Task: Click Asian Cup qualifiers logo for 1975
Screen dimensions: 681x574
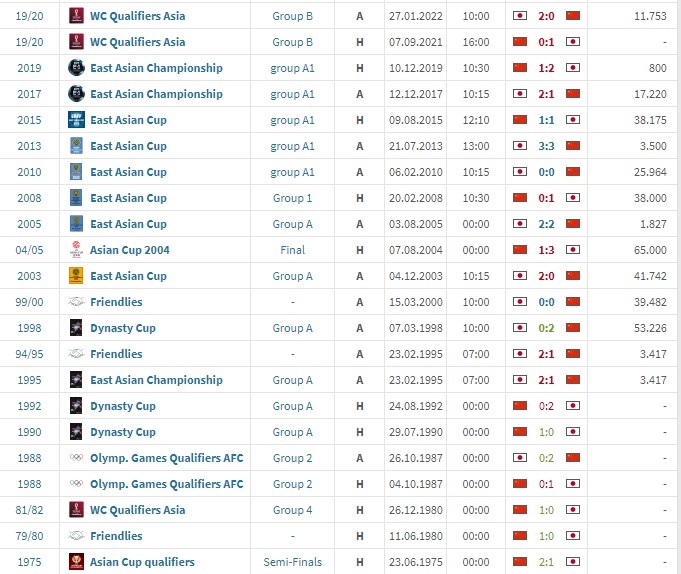Action: pos(76,561)
